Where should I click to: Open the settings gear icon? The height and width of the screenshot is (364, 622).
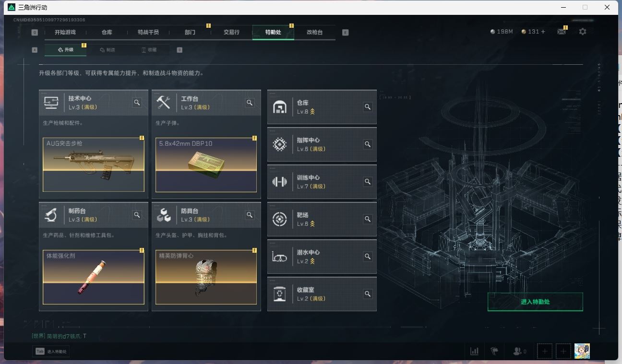tap(582, 32)
